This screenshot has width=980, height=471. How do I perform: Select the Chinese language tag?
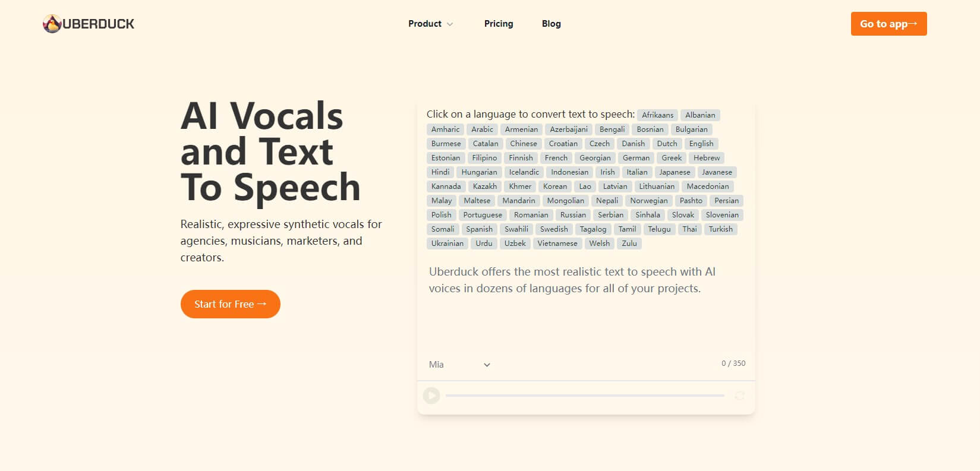pyautogui.click(x=524, y=144)
